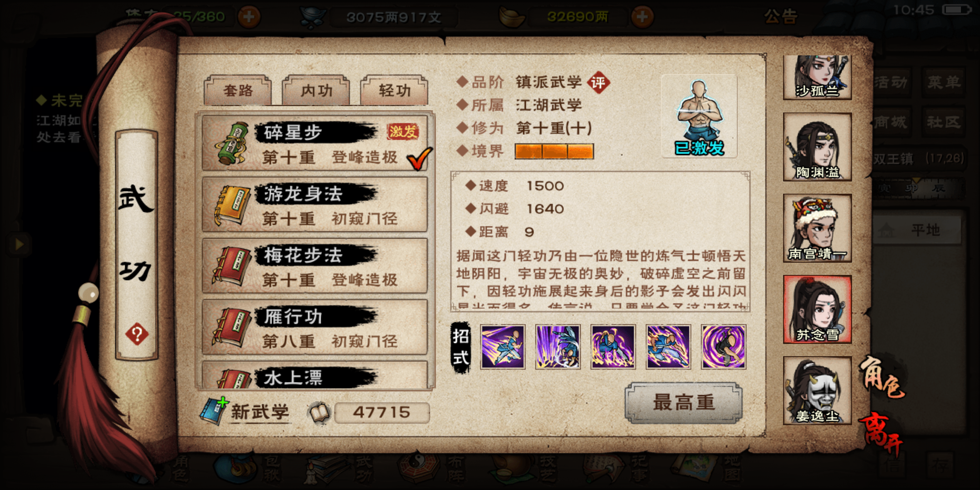Tap the red question mark help icon

137,334
